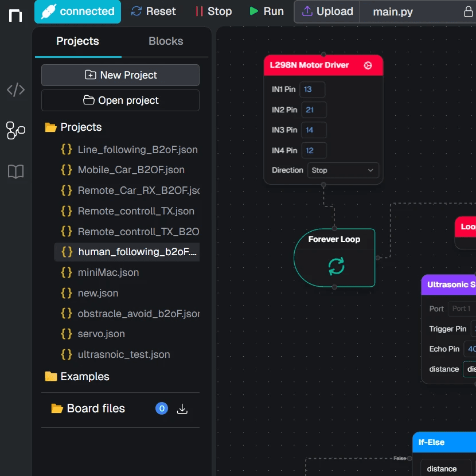Switch to the Projects tab
This screenshot has width=476, height=476.
tap(78, 41)
